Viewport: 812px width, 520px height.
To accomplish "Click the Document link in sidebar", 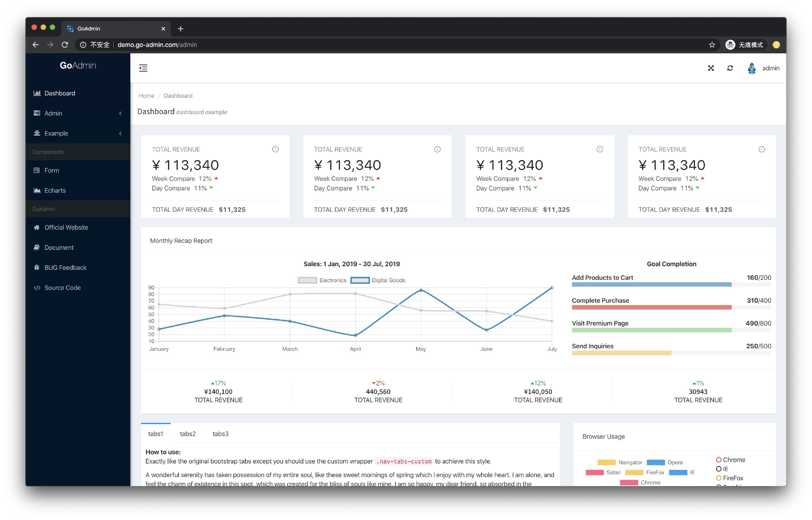I will click(x=59, y=248).
